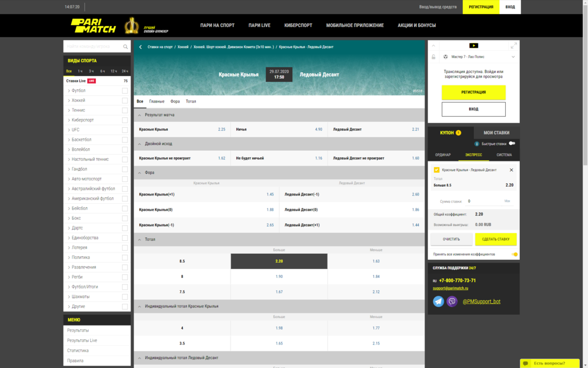Open support@parimatch.ru email link
Screen dimensions: 588x368
450,289
